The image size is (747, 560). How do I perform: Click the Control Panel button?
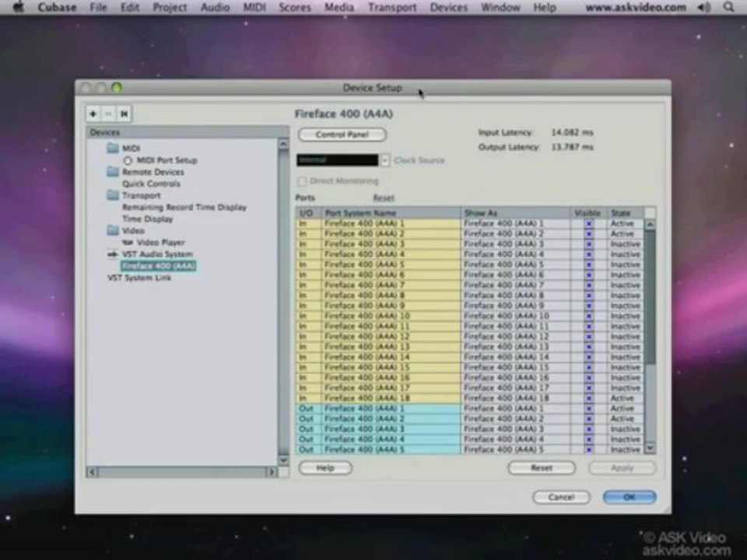[x=342, y=135]
